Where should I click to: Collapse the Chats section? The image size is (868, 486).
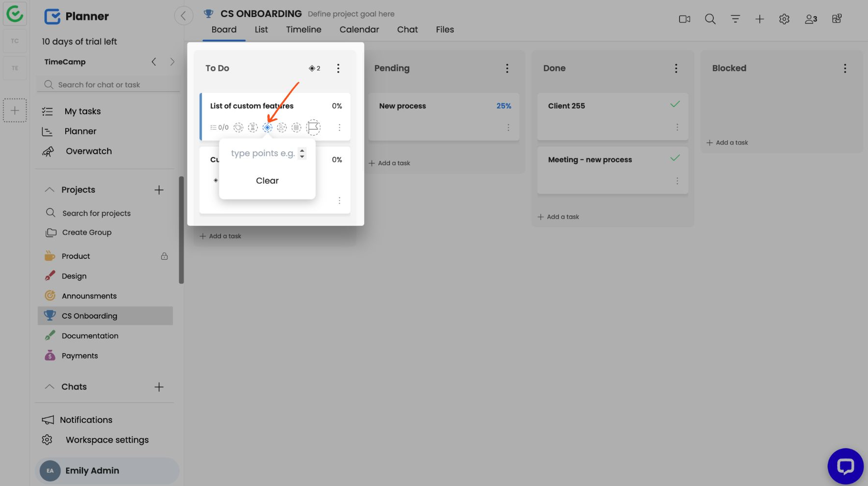coord(49,387)
